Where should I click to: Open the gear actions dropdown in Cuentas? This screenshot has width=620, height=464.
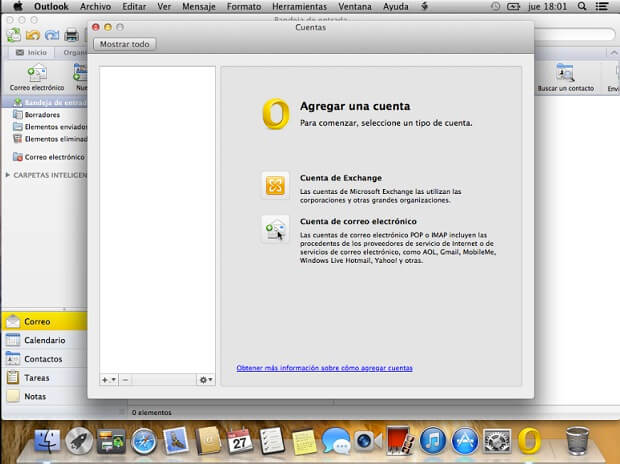click(x=206, y=380)
